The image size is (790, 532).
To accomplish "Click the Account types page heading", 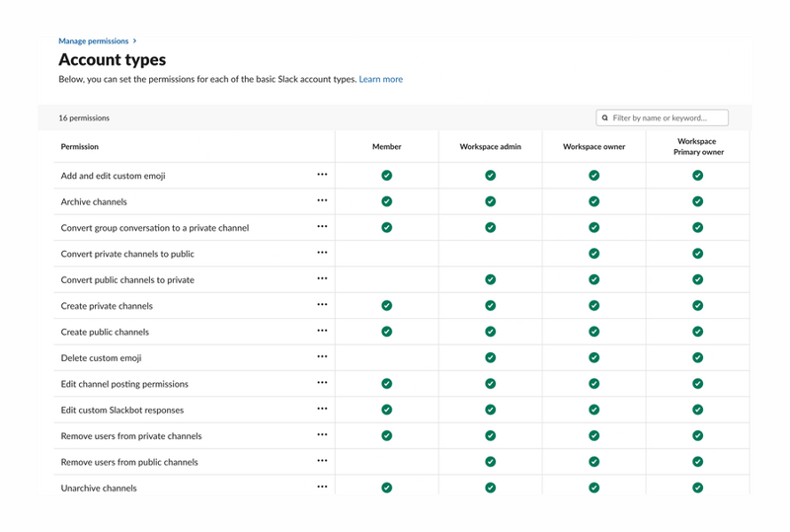I will tap(113, 59).
